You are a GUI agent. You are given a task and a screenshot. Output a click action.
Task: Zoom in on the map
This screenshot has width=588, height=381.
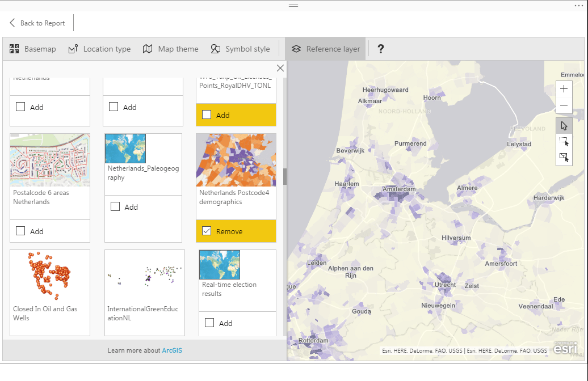coord(564,89)
